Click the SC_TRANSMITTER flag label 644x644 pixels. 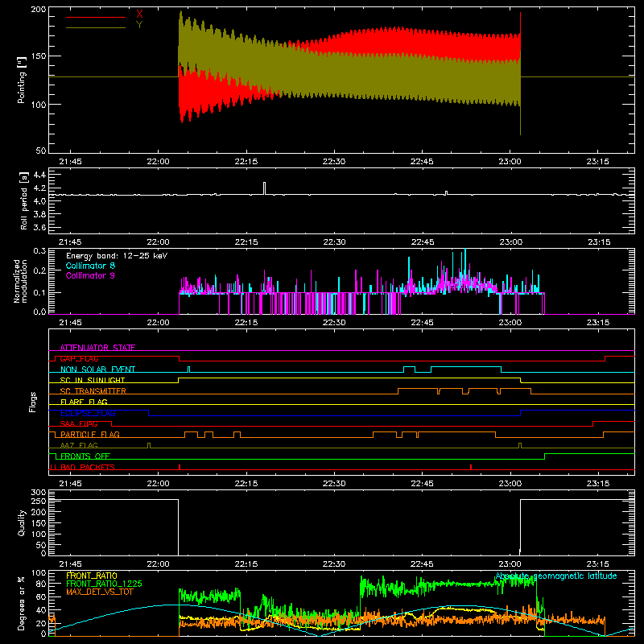click(93, 391)
